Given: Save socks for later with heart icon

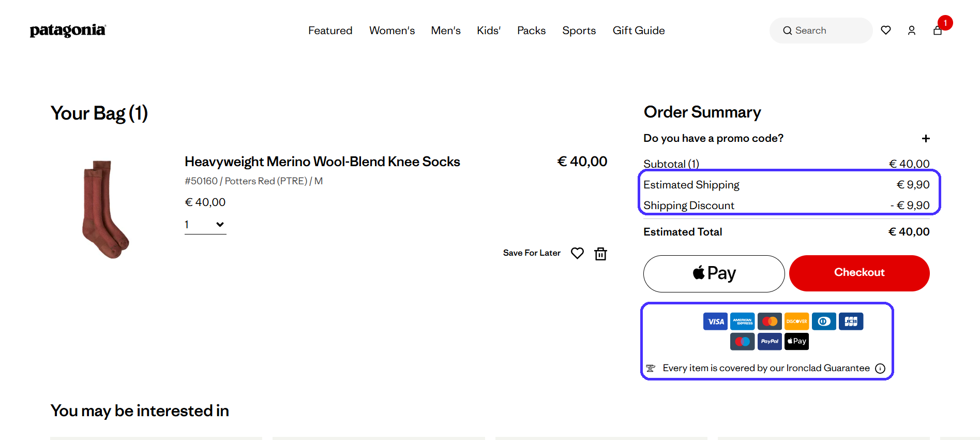Looking at the screenshot, I should click(577, 253).
